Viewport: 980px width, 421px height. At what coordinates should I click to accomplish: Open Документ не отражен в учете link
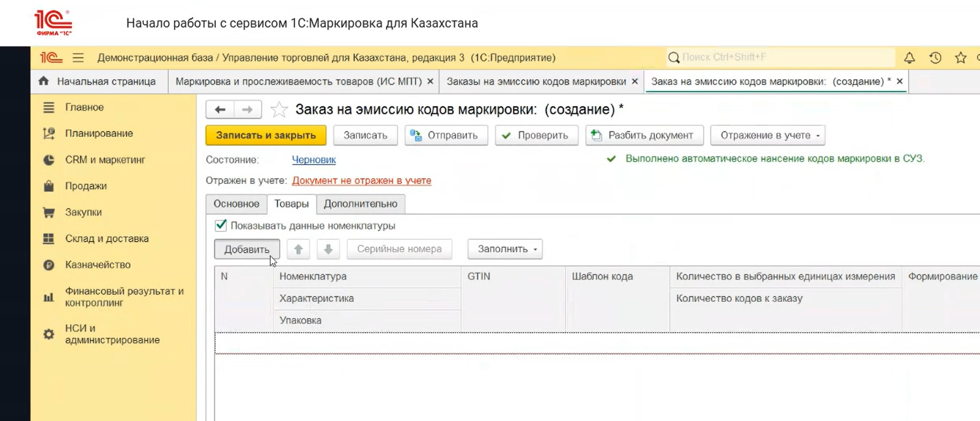[x=362, y=181]
